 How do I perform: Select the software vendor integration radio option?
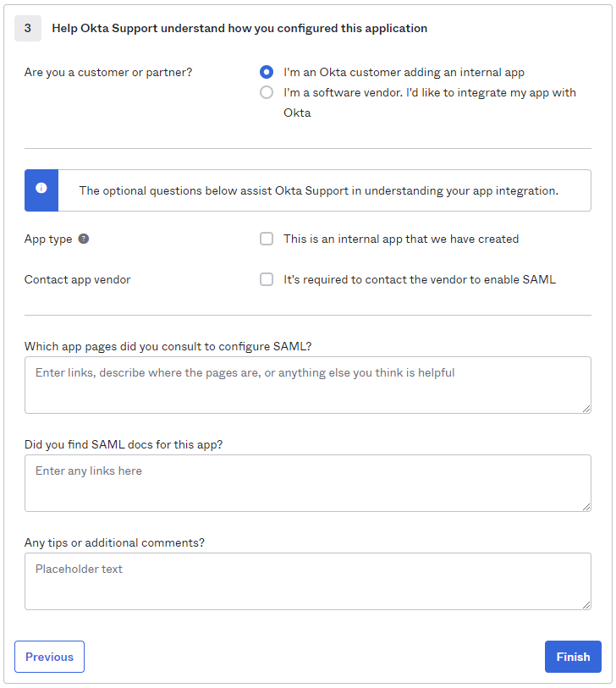click(x=267, y=92)
